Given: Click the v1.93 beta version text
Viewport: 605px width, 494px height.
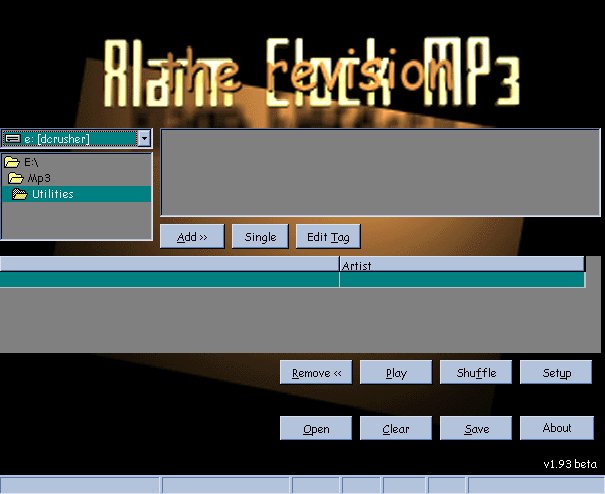Looking at the screenshot, I should coord(570,464).
